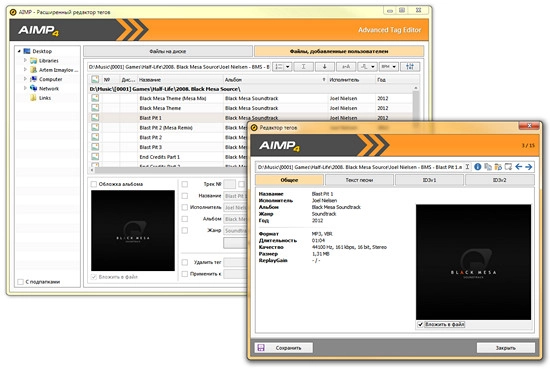The image size is (550, 369).
Task: Open the settings sliders toolbar button
Action: (x=410, y=66)
